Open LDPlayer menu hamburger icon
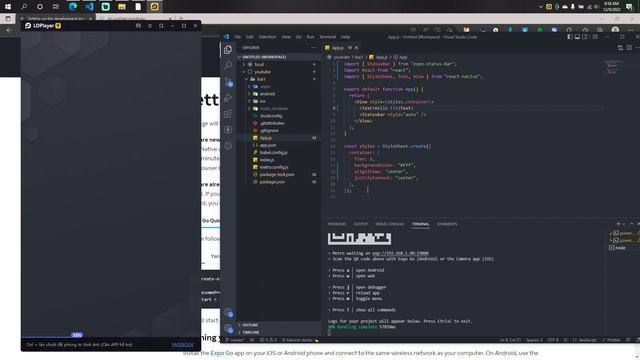The width and height of the screenshot is (640, 360). point(150,26)
